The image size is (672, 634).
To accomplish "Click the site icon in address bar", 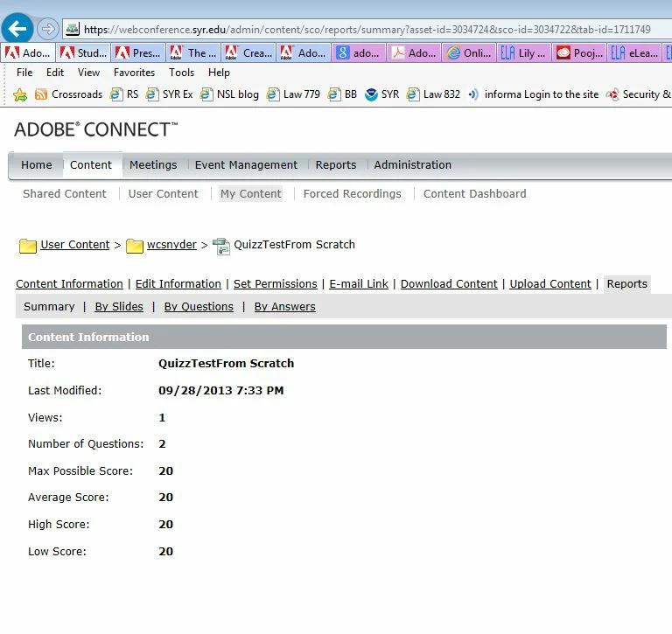I will (72, 29).
